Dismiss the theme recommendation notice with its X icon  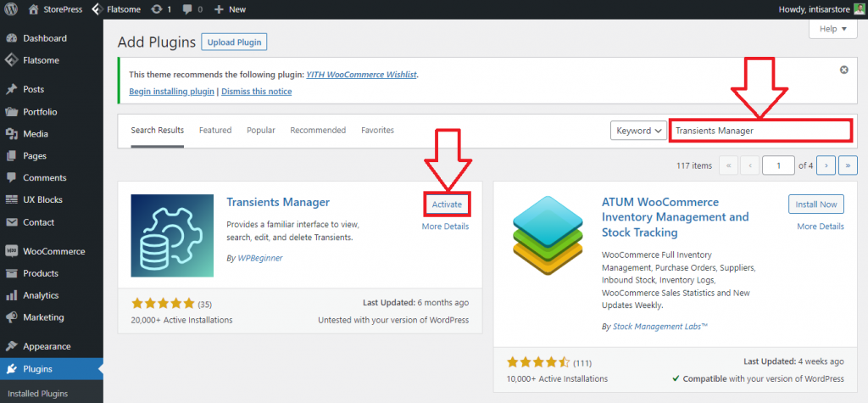tap(843, 70)
